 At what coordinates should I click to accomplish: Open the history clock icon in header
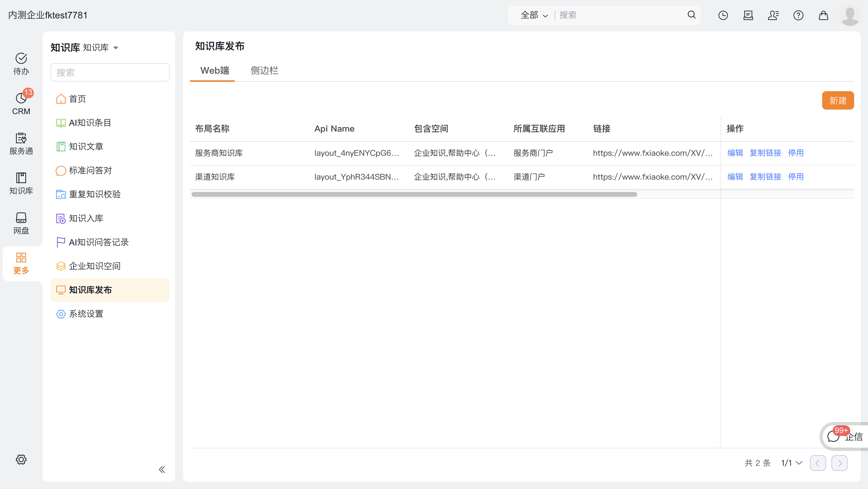click(x=723, y=15)
